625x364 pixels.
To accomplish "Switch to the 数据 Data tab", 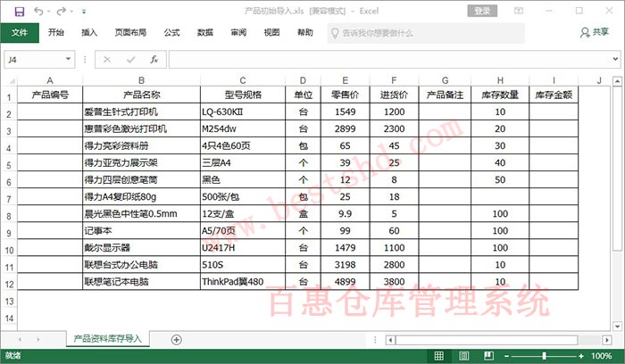I will 205,33.
